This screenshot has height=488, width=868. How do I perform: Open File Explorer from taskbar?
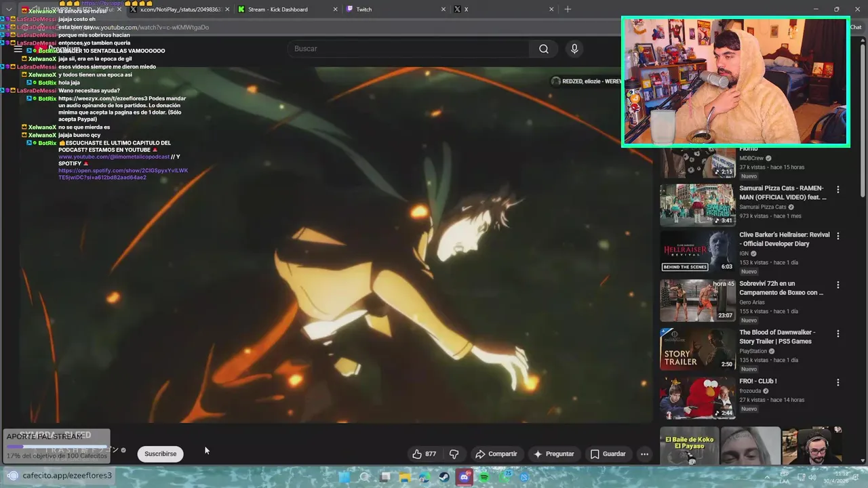(405, 477)
